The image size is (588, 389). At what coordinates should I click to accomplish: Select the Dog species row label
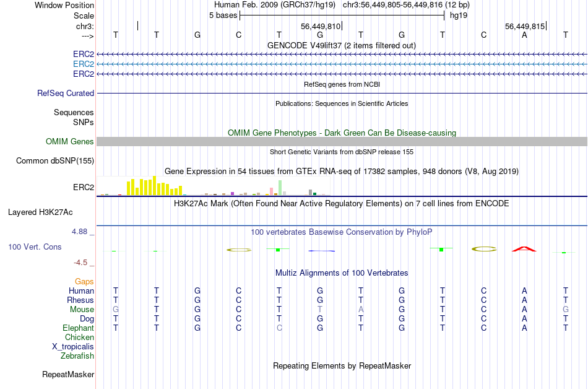click(x=87, y=319)
